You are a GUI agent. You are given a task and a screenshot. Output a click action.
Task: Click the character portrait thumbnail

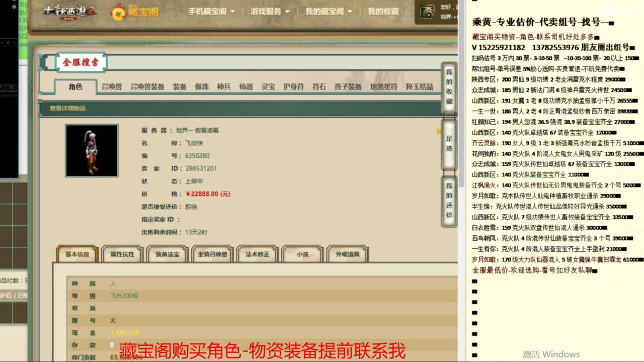[92, 151]
